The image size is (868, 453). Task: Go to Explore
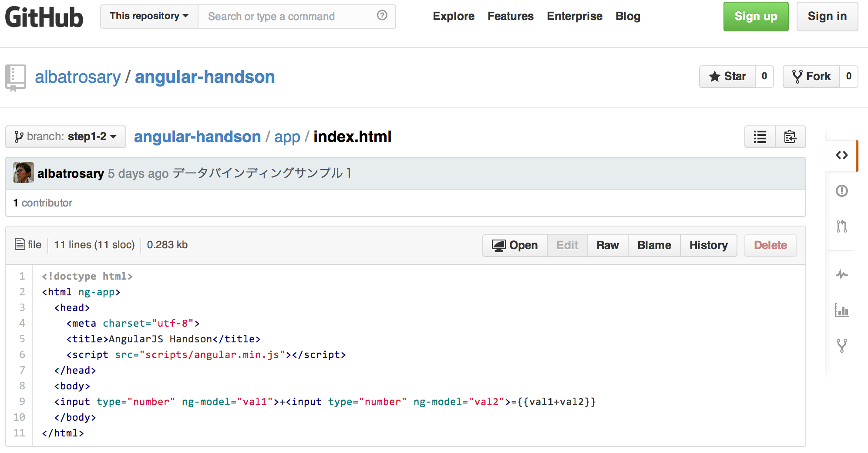pos(454,16)
